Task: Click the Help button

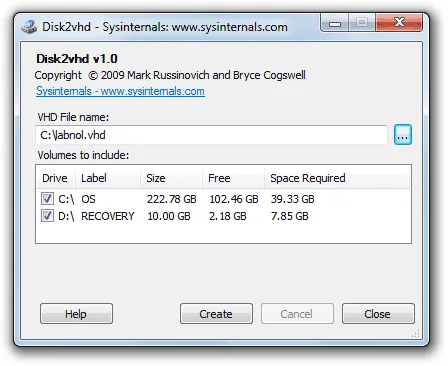Action: 76,314
